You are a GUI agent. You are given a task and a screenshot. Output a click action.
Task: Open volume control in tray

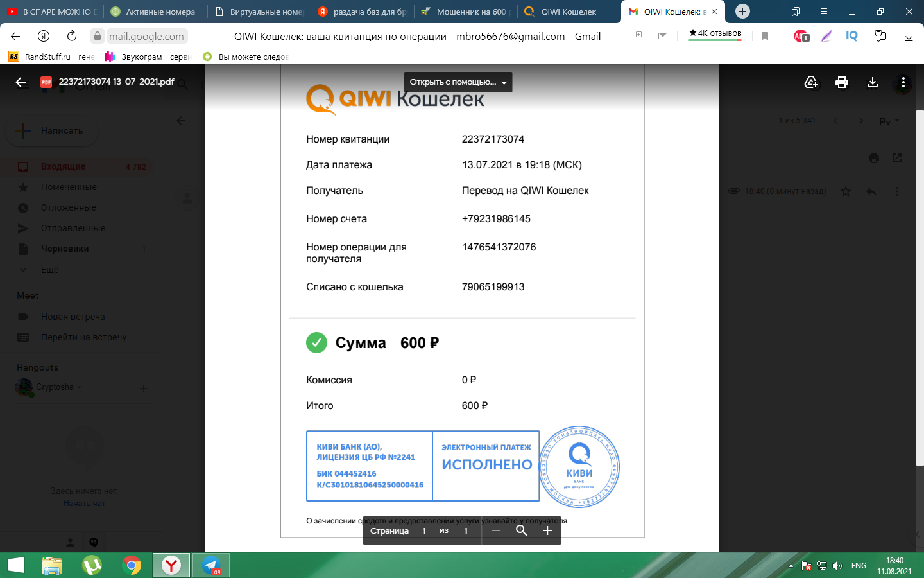point(837,566)
